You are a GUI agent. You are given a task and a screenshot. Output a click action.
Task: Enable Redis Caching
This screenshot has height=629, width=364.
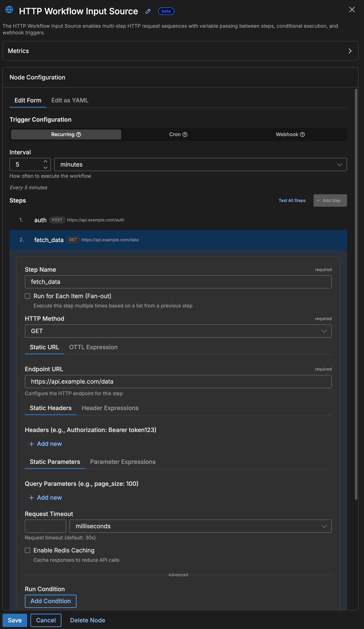point(28,550)
